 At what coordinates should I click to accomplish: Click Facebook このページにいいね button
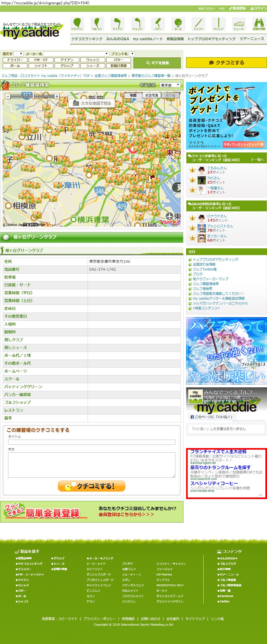(x=212, y=417)
